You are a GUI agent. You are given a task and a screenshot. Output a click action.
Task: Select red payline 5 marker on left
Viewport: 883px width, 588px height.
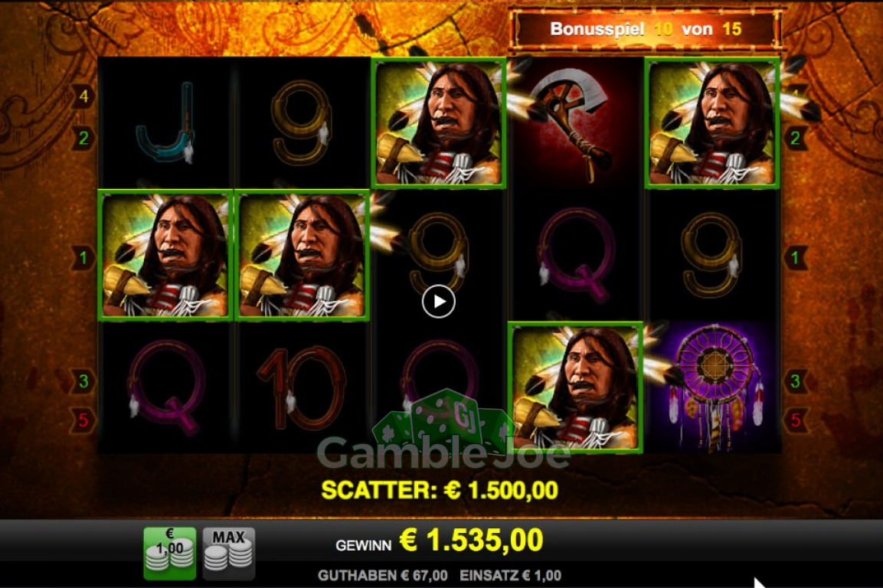point(83,420)
